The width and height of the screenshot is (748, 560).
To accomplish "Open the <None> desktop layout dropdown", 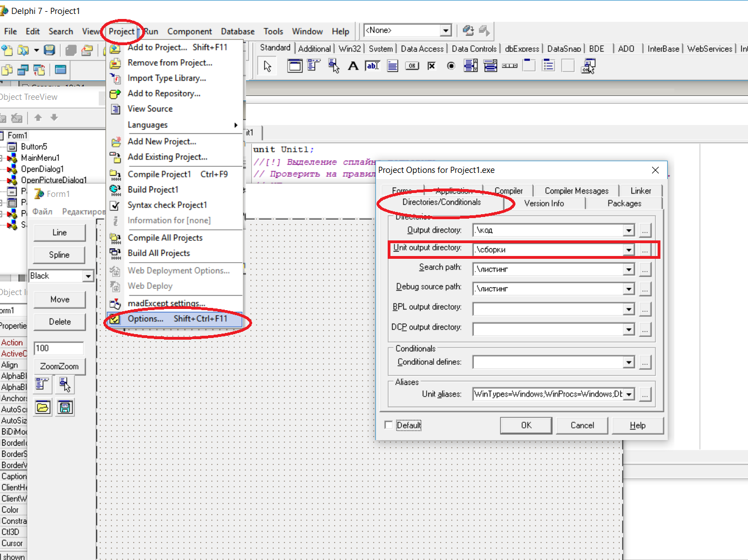I will click(x=446, y=30).
